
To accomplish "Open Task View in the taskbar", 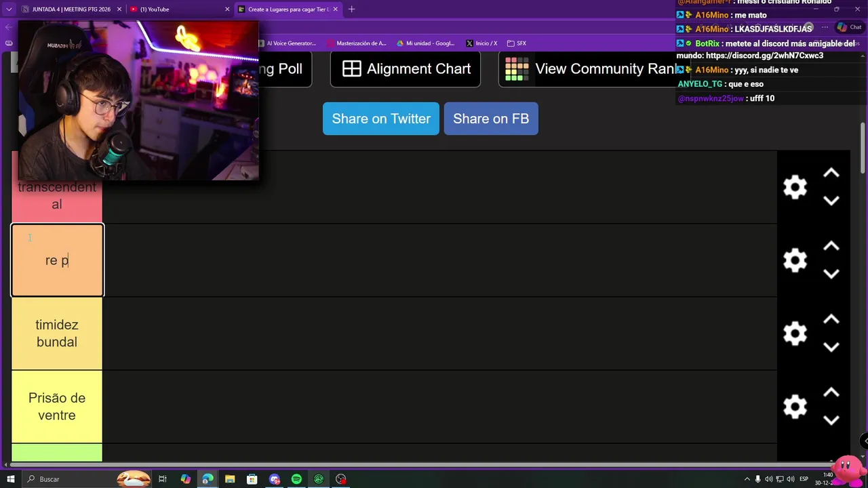I will [163, 479].
